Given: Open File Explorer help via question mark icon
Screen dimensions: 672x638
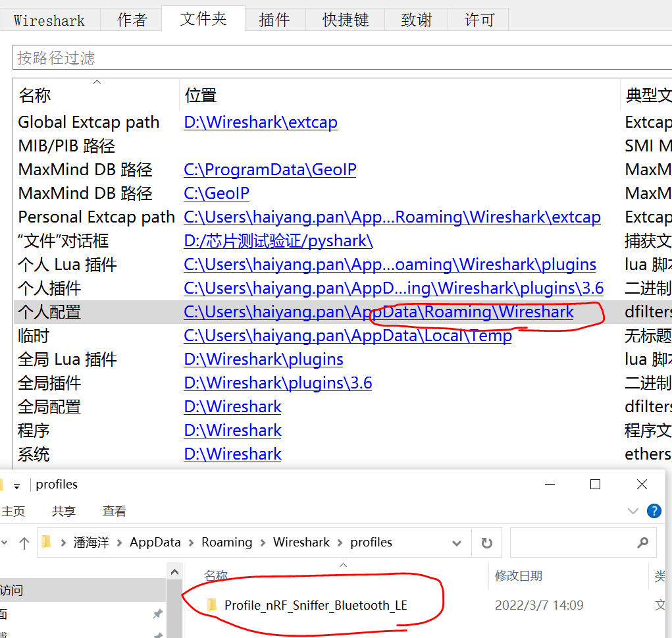Looking at the screenshot, I should click(x=654, y=511).
